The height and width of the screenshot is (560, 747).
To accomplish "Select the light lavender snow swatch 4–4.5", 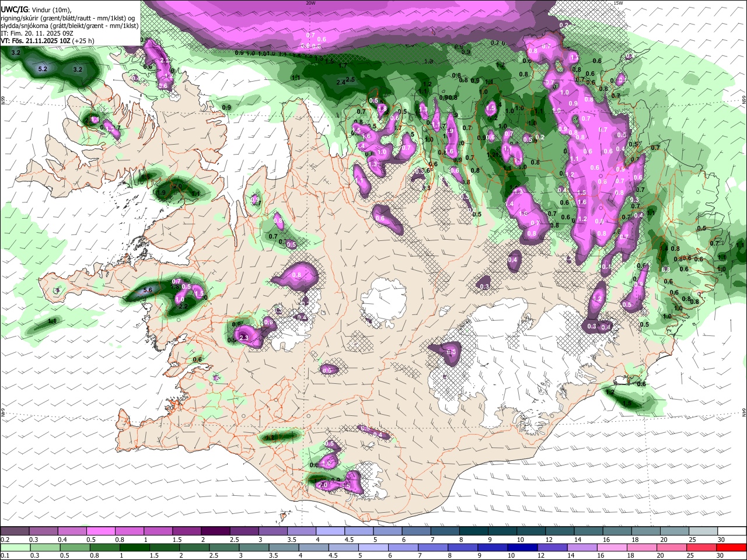I will (330, 531).
